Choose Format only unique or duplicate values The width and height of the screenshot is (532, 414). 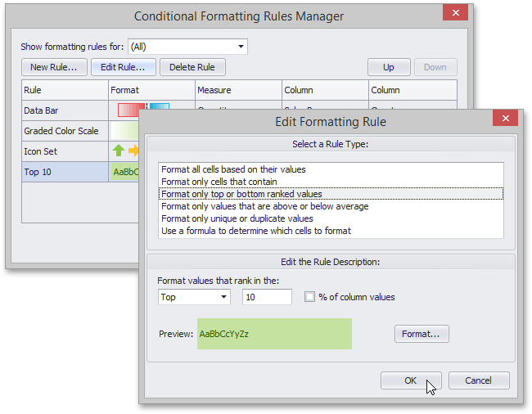[x=237, y=218]
